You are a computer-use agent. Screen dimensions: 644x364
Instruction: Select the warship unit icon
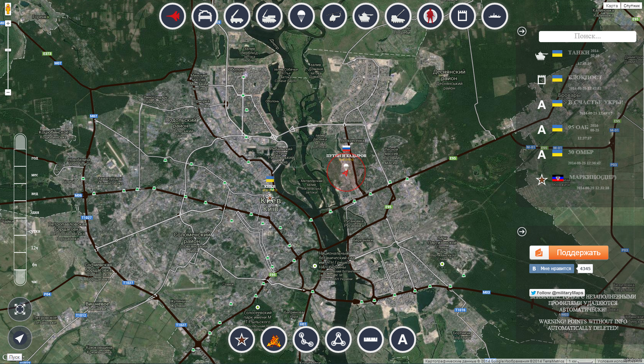(x=495, y=16)
